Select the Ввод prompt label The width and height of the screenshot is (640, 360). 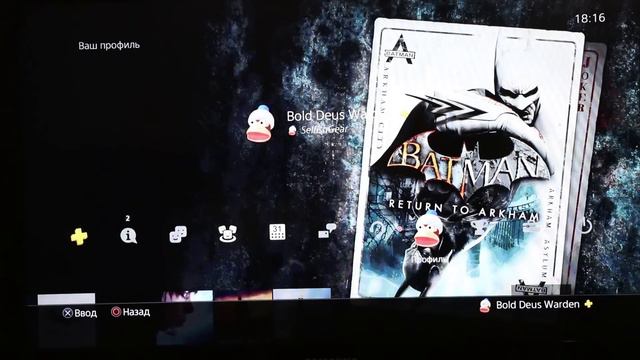point(86,313)
